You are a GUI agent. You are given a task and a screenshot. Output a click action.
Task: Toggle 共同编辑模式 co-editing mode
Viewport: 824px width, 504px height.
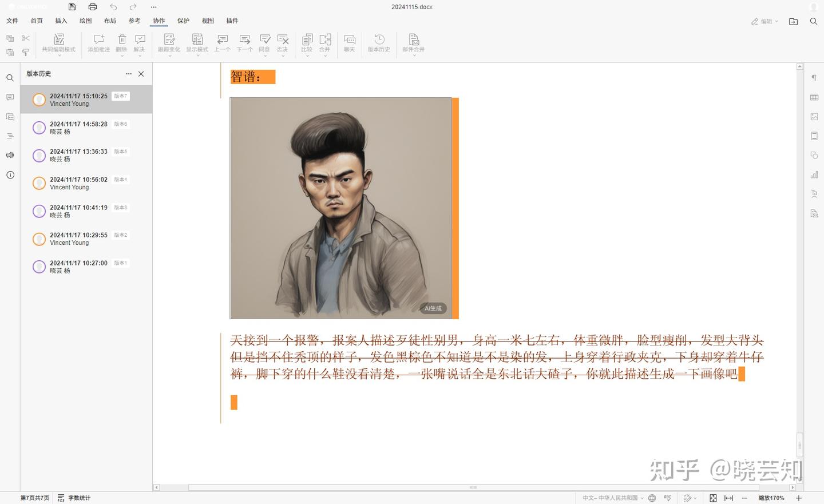point(59,43)
